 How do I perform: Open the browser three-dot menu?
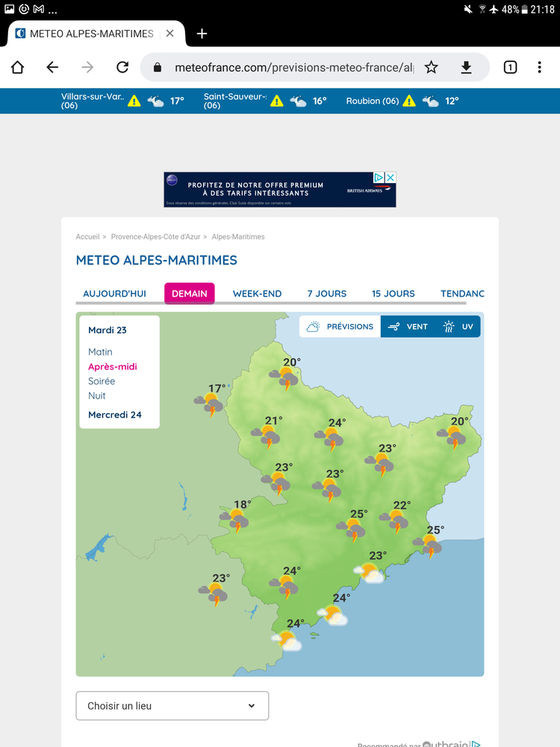pyautogui.click(x=540, y=67)
